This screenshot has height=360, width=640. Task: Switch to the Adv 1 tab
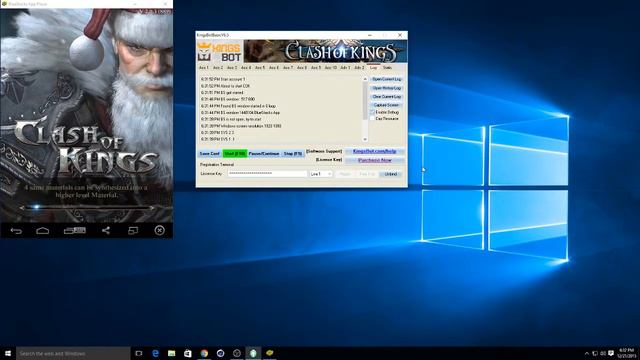pos(345,67)
